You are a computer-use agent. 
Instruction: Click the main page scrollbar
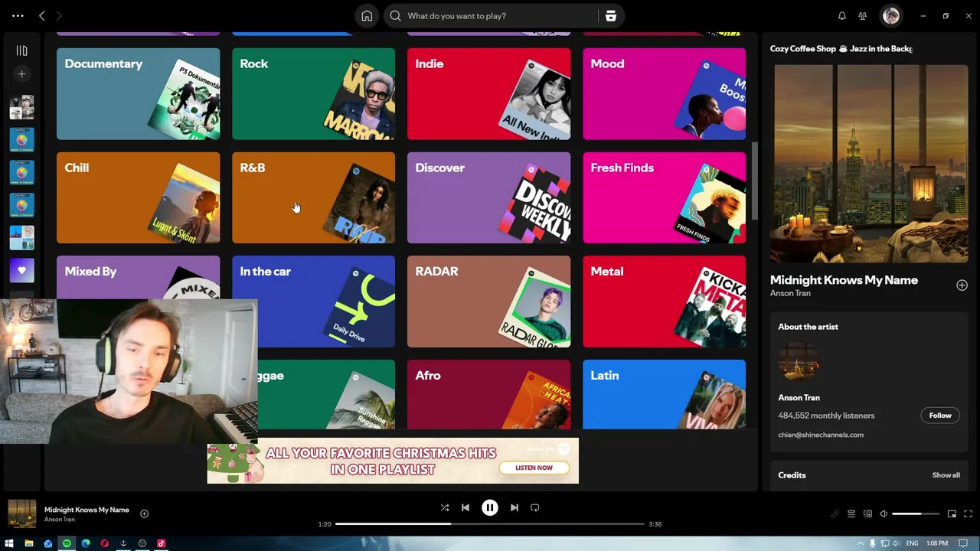pos(754,180)
